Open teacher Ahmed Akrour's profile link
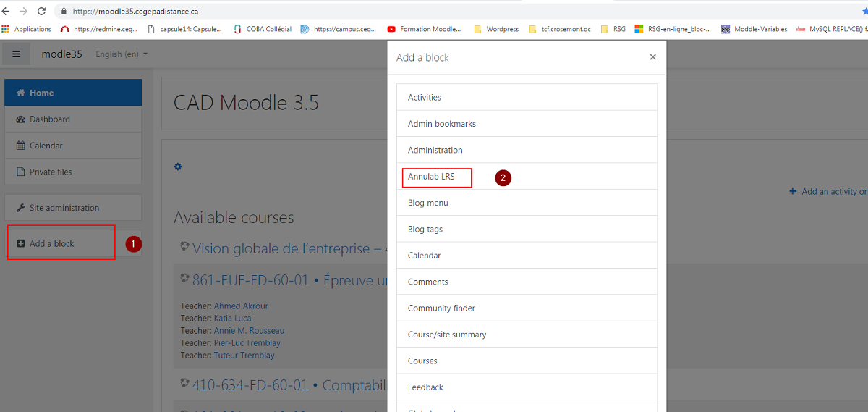868x412 pixels. point(241,306)
